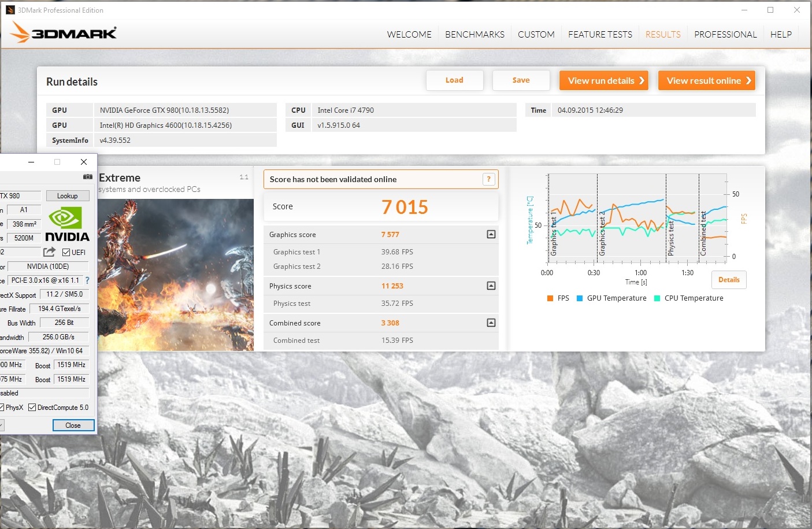Open the WELCOME tab
The width and height of the screenshot is (812, 529).
[409, 35]
